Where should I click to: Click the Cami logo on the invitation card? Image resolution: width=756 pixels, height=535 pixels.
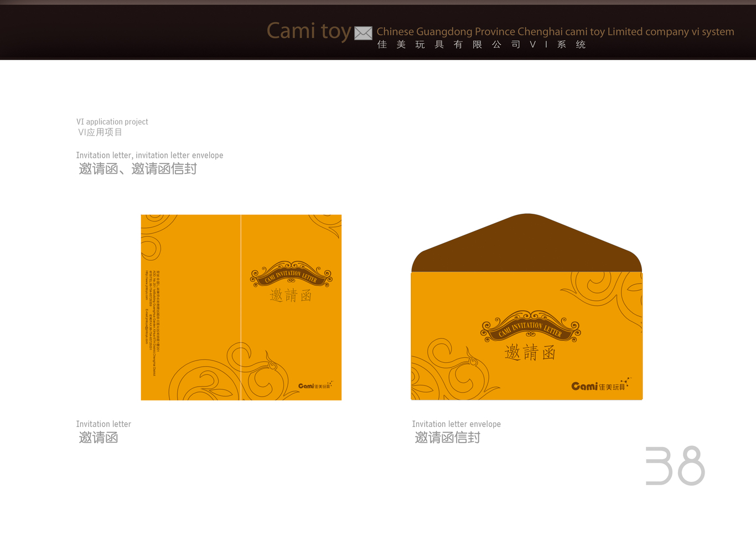click(315, 385)
